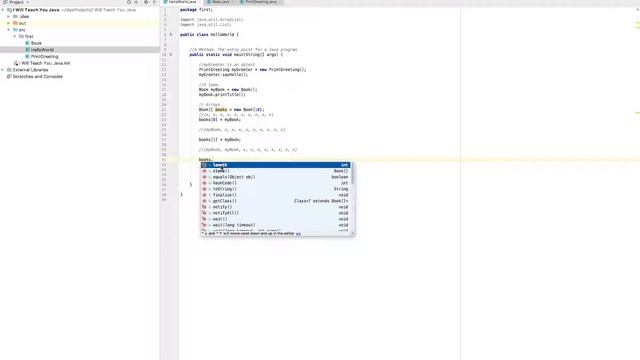640x360 pixels.
Task: Click run gutter icon beside main method
Action: (x=171, y=54)
